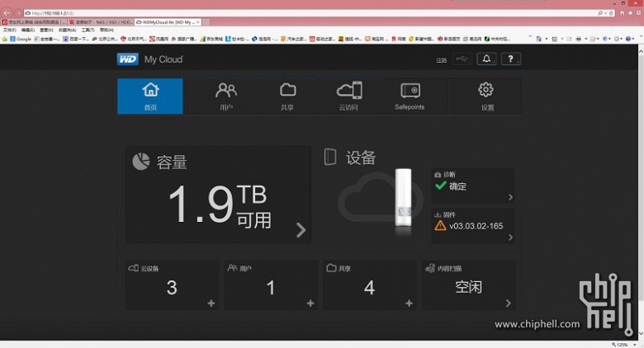Image resolution: width=644 pixels, height=348 pixels.
Task: Click the printer icon in command bar
Action: (x=578, y=39)
